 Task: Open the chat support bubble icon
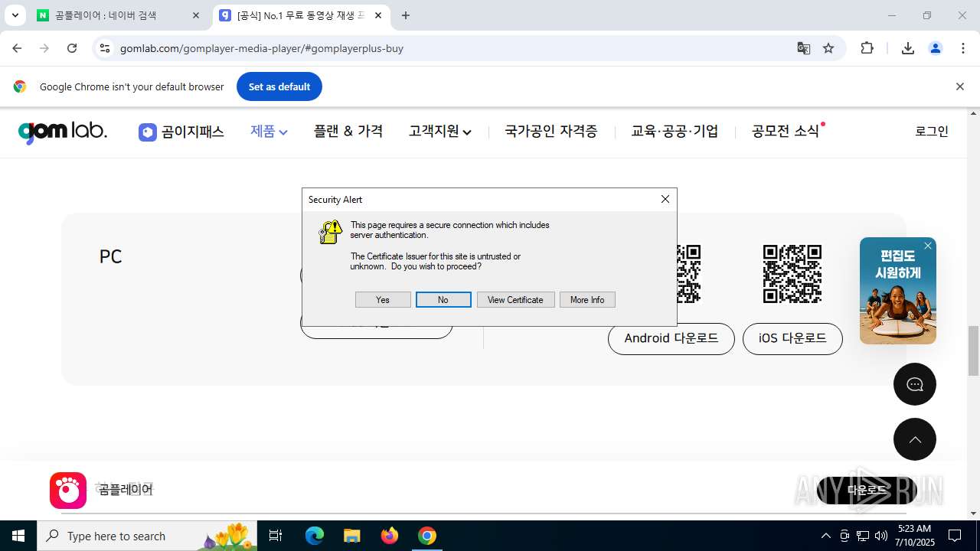coord(915,384)
